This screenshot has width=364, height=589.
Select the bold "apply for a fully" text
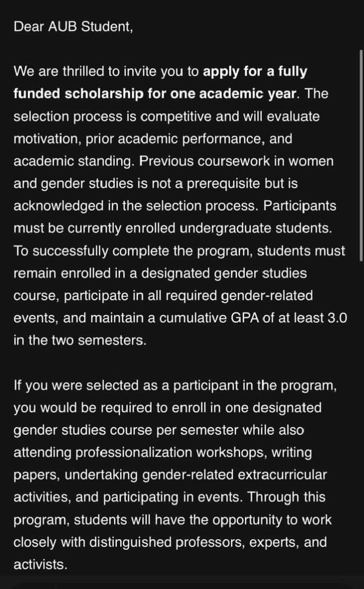(255, 71)
